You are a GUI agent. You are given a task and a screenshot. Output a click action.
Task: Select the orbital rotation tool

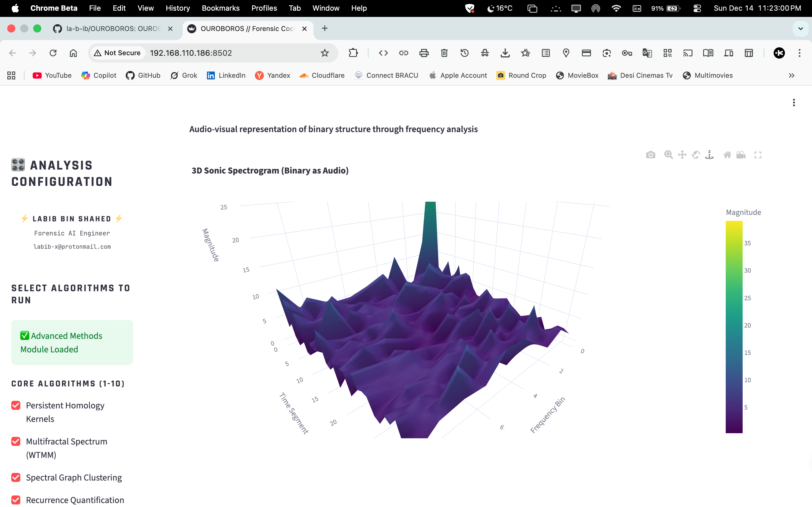[x=696, y=155]
